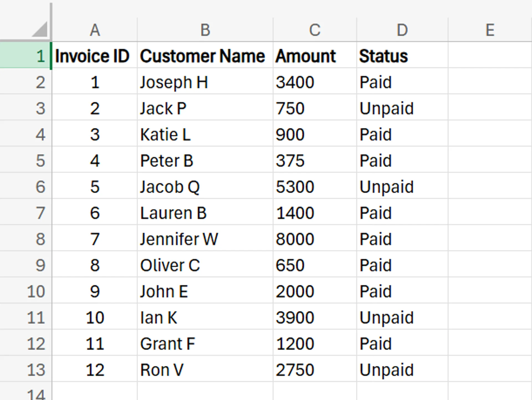Select row number 5
This screenshot has height=400, width=532.
[39, 160]
